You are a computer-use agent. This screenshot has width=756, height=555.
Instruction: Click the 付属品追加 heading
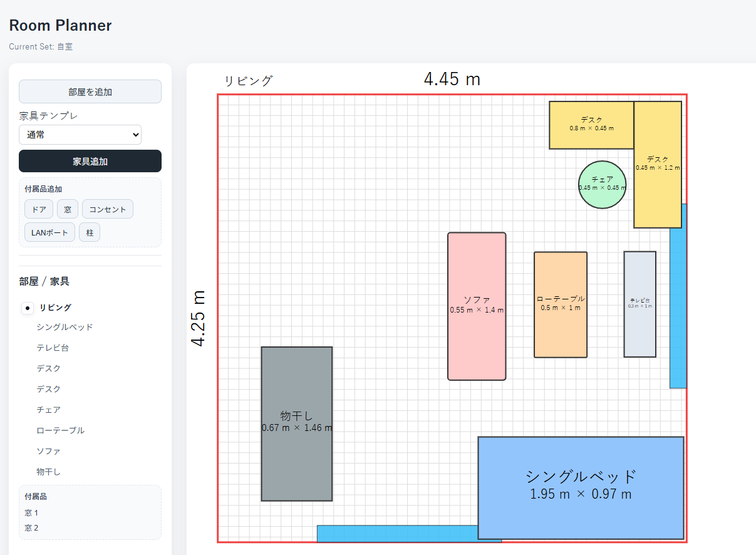[43, 189]
